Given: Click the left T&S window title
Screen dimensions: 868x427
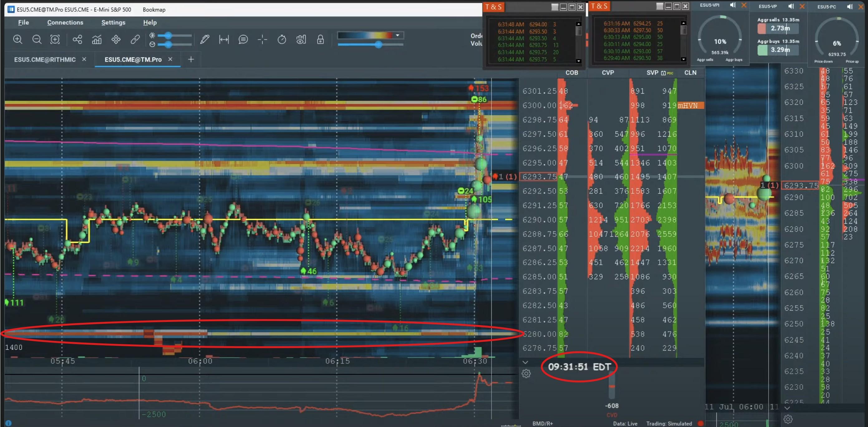Looking at the screenshot, I should click(493, 7).
